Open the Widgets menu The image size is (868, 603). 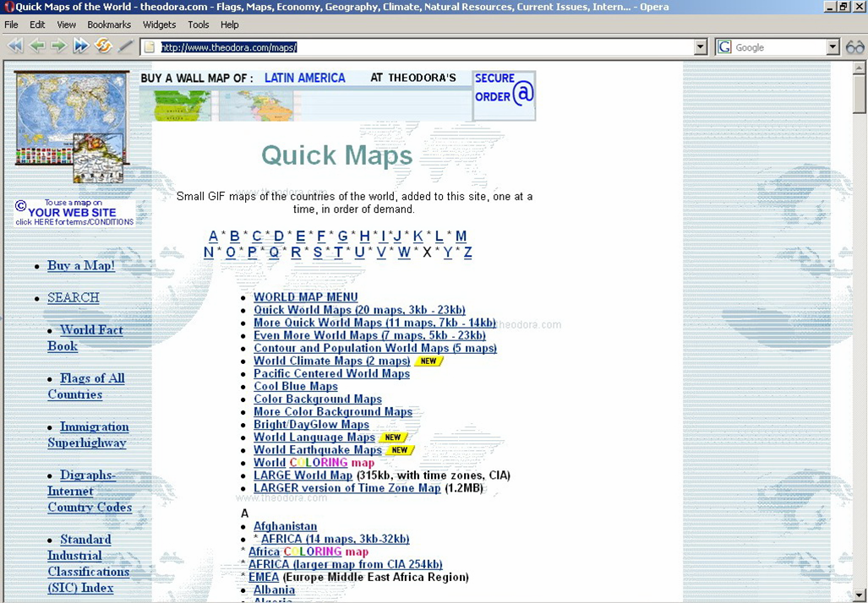pyautogui.click(x=160, y=24)
